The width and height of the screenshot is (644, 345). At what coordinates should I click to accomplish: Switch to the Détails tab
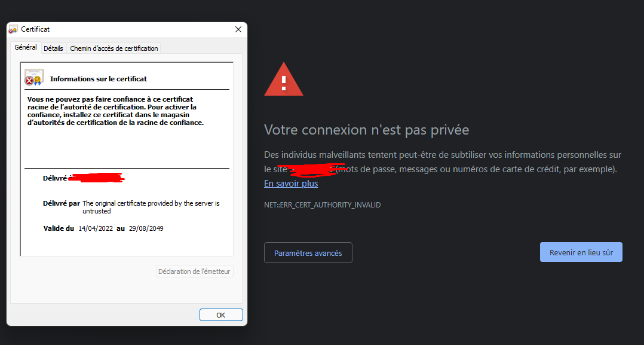point(53,48)
